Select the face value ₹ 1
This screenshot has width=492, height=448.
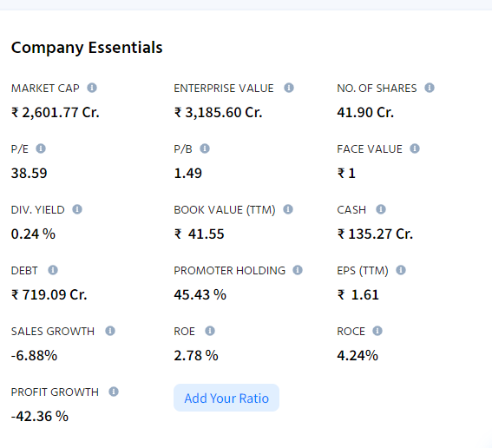346,174
